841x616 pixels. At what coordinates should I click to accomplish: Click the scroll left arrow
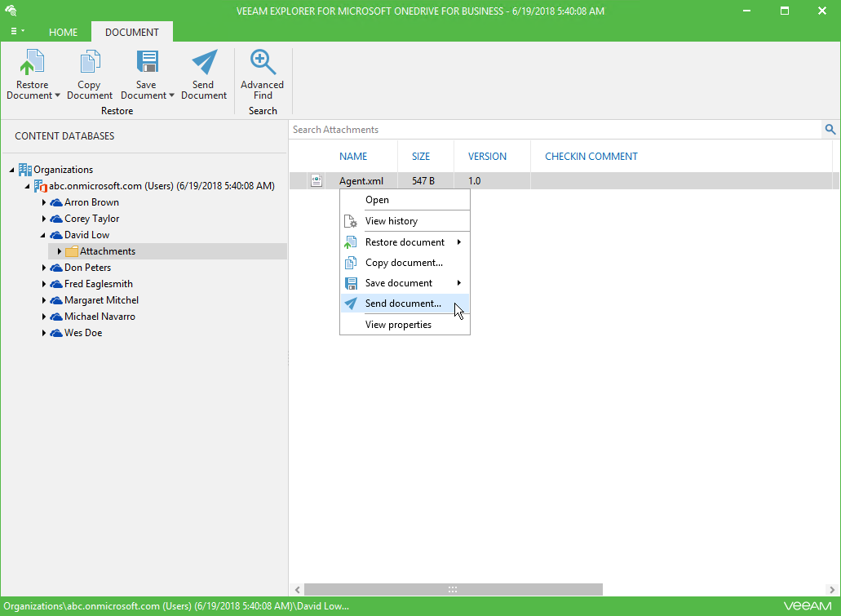[298, 589]
